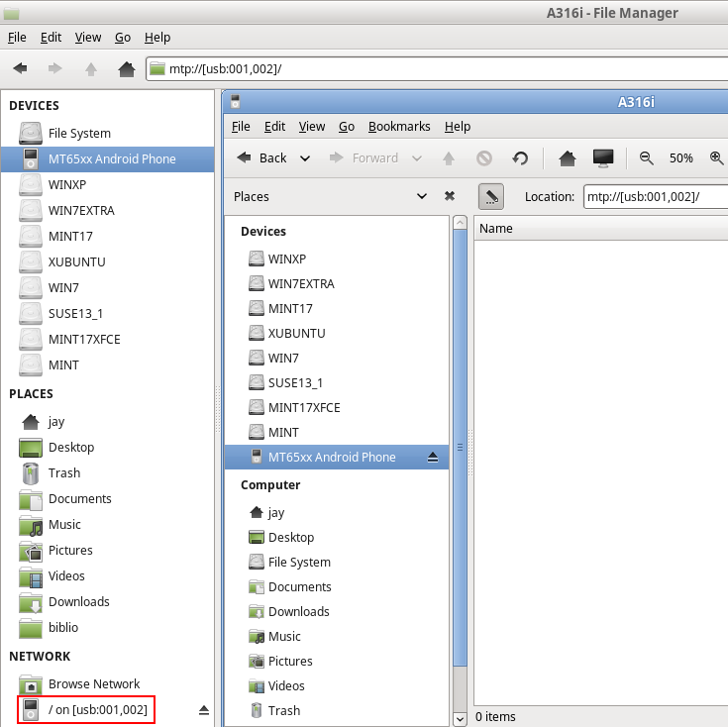The height and width of the screenshot is (727, 728).
Task: Click the sidebar scrollbar down arrow
Action: tap(460, 717)
